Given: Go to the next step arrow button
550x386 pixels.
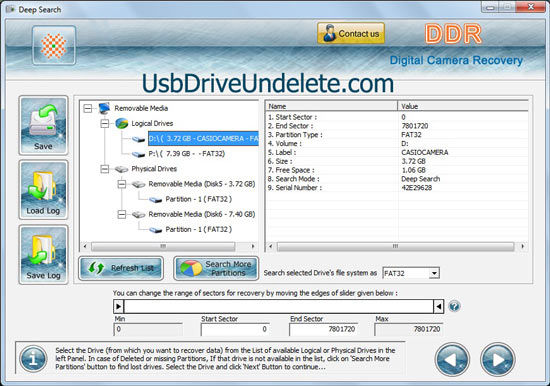Looking at the screenshot, I should coord(497,359).
